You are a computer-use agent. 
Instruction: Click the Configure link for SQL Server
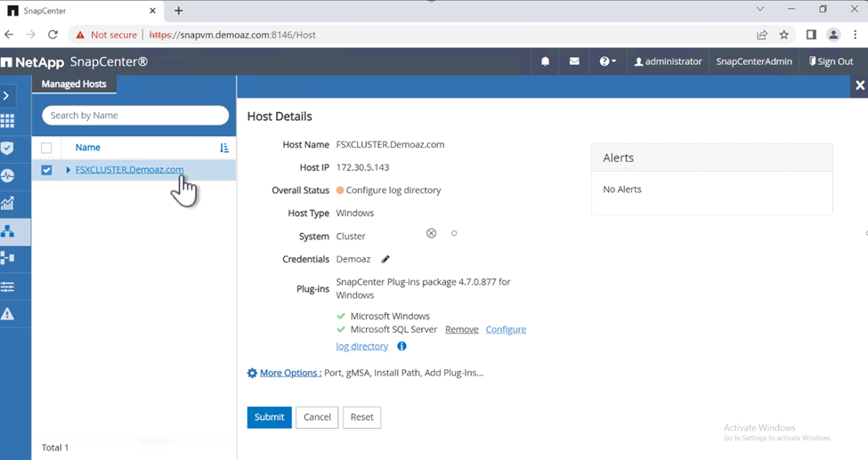(506, 329)
